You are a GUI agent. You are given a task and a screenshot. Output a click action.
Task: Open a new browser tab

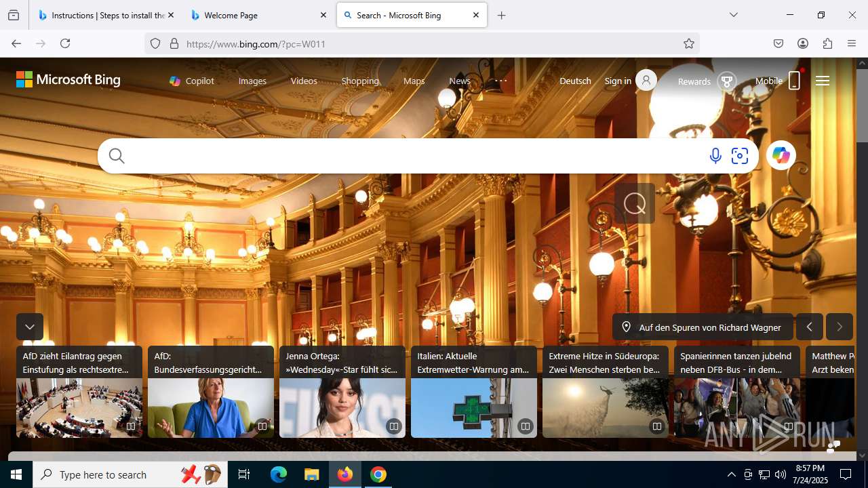pyautogui.click(x=501, y=15)
